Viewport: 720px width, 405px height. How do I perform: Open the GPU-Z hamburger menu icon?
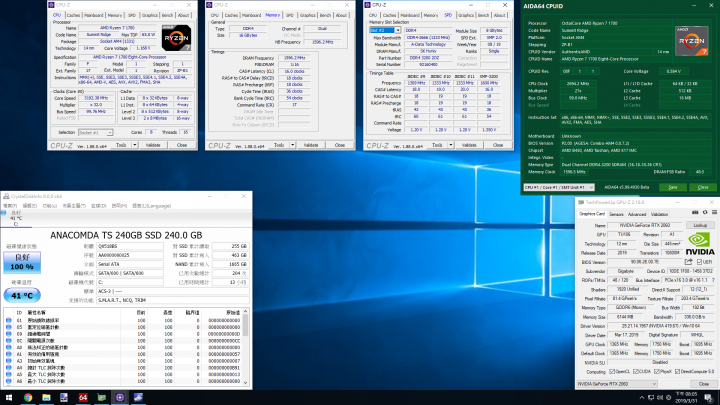(x=714, y=213)
